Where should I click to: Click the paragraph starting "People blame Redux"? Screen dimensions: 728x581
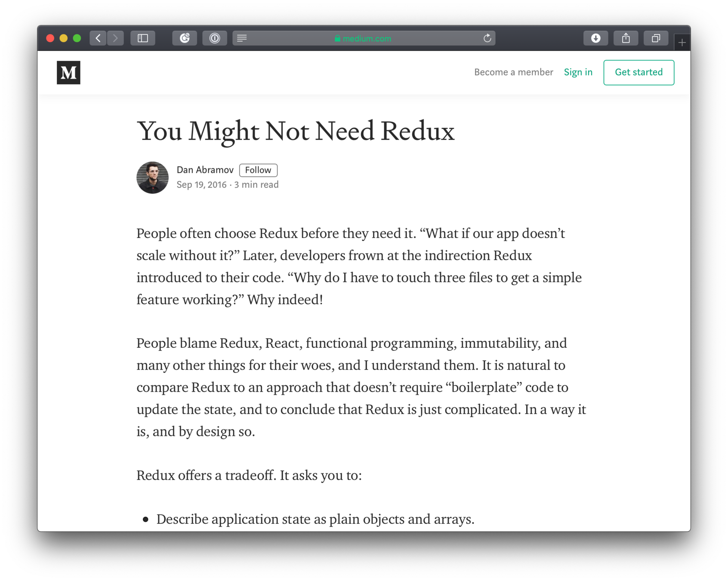coord(361,387)
